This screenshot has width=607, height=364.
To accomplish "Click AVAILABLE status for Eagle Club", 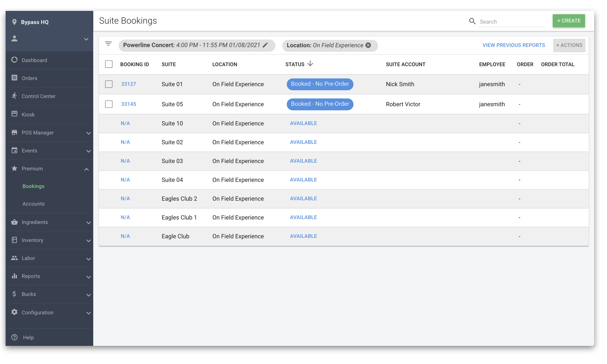I will click(303, 236).
